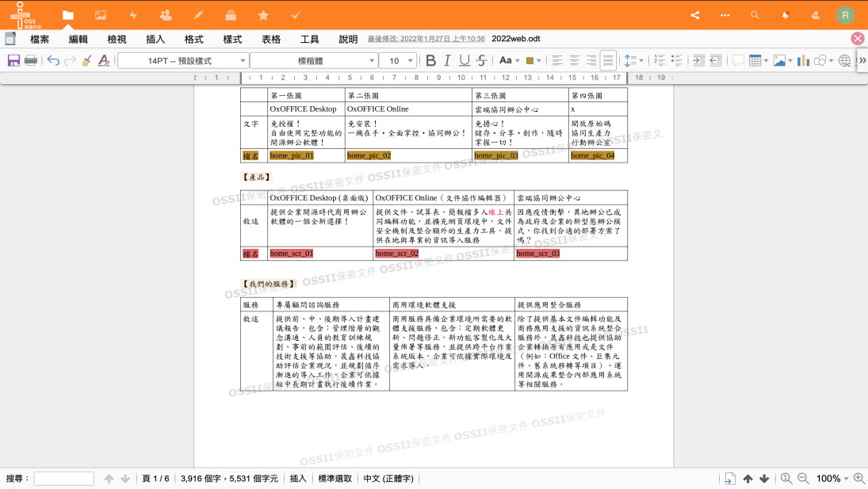Click the Redo arrow icon
This screenshot has height=489, width=868.
[70, 60]
